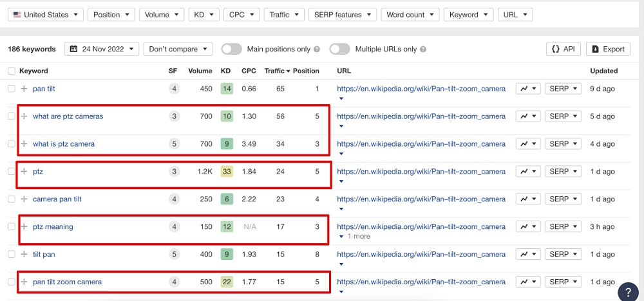Screen dimensions: 644x301
Task: Open the Keyword filter dropdown
Action: 469,15
